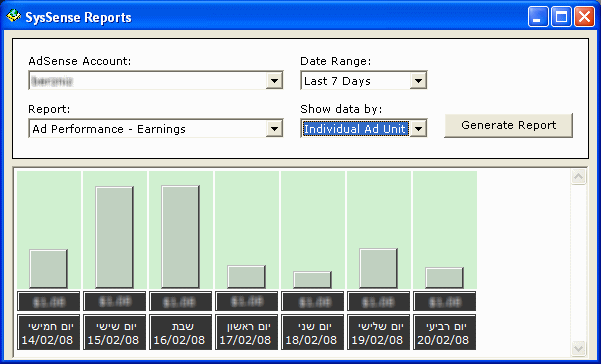Expand the Show data by dropdown arrow
The width and height of the screenshot is (601, 364).
(418, 128)
